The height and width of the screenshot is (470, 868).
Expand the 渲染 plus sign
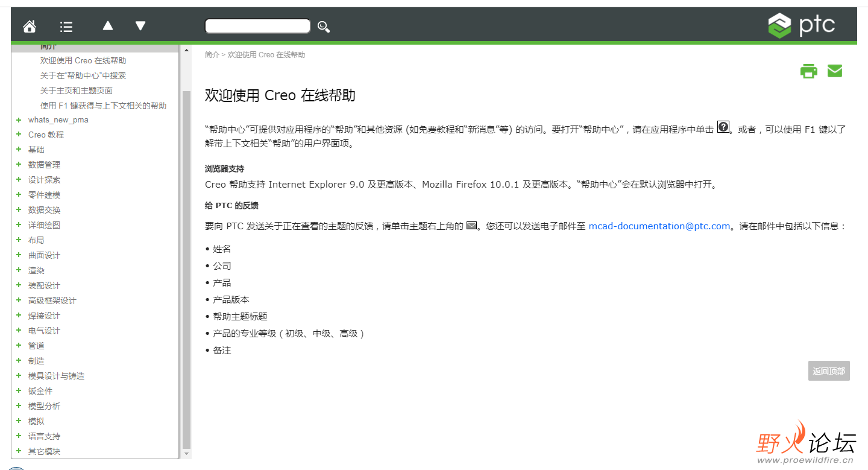click(x=19, y=270)
